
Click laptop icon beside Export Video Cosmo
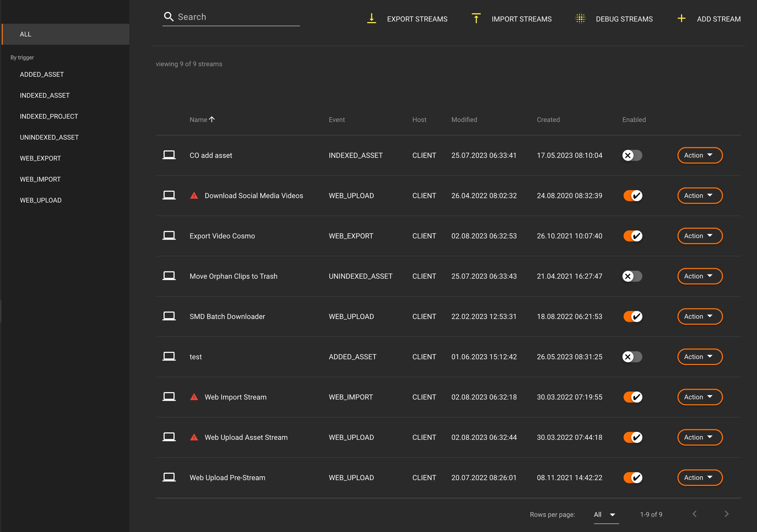click(x=169, y=236)
